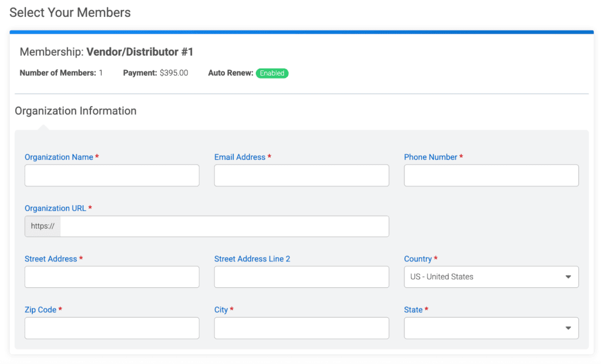Viewport: 601px width, 364px height.
Task: Click the Zip Code label
Action: pyautogui.click(x=40, y=309)
